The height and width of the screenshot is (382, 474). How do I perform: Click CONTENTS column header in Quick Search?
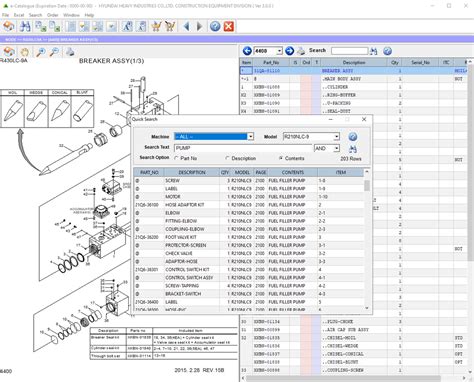click(x=293, y=172)
